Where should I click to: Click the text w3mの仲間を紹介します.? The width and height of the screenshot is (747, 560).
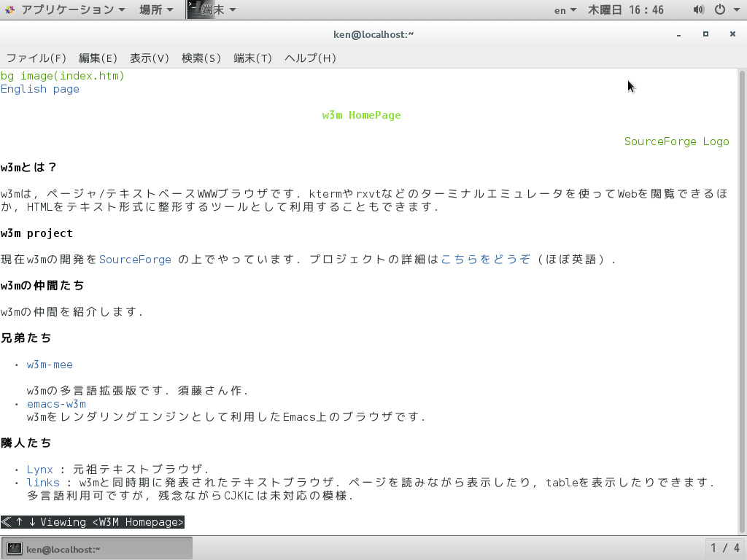pos(71,312)
